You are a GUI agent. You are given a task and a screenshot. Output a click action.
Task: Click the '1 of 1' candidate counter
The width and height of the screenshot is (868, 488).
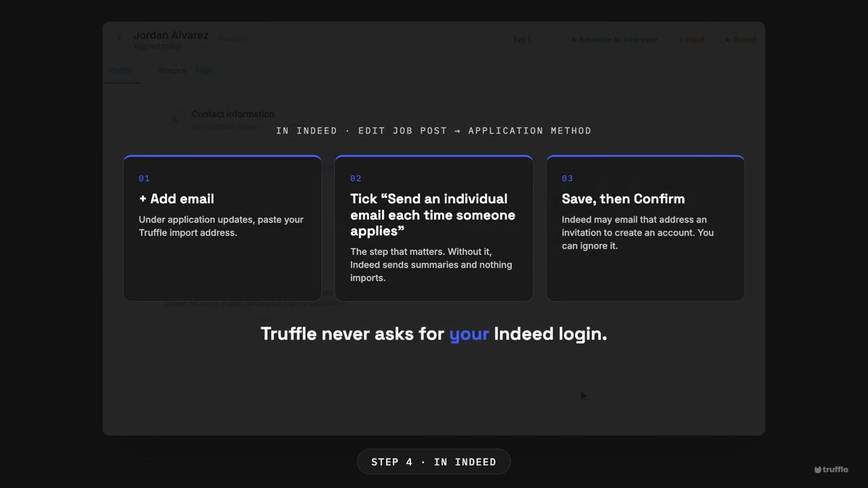521,40
